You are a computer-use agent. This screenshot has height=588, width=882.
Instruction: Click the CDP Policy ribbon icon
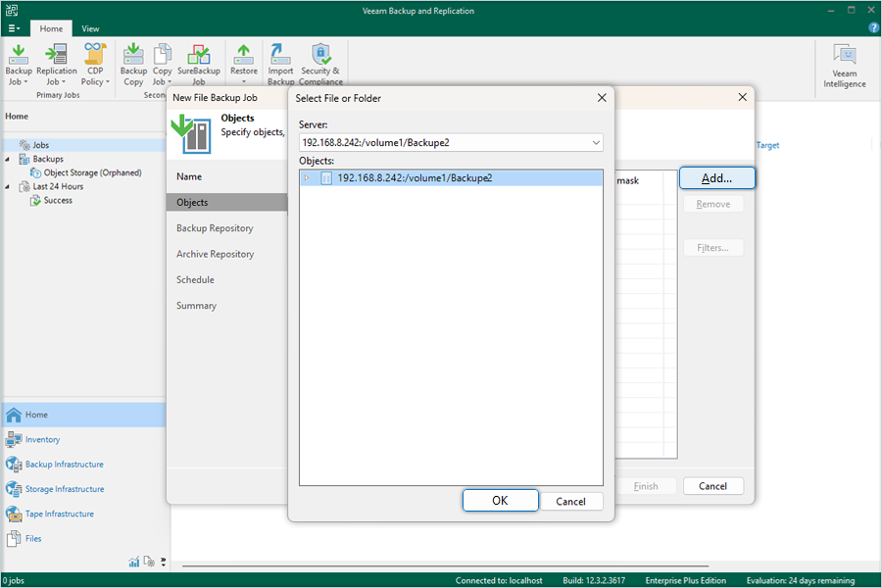coord(95,65)
